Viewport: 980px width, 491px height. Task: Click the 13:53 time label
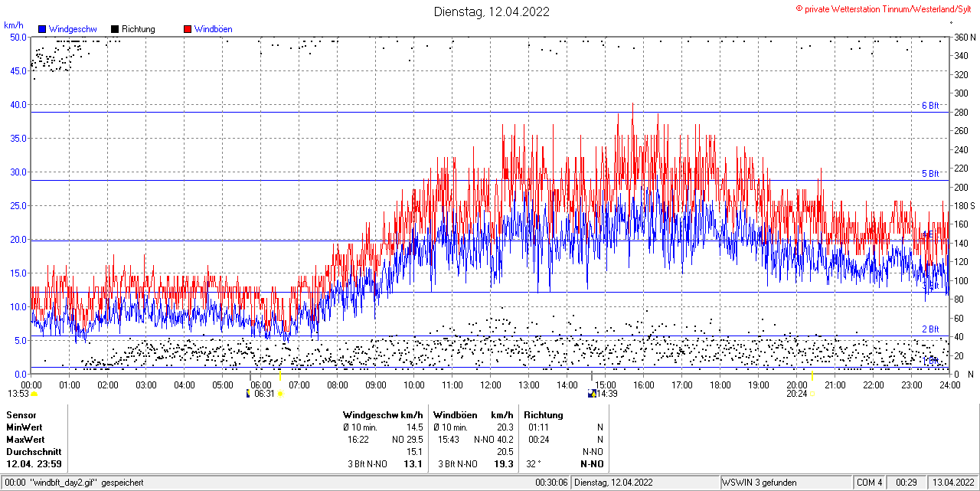[x=18, y=394]
